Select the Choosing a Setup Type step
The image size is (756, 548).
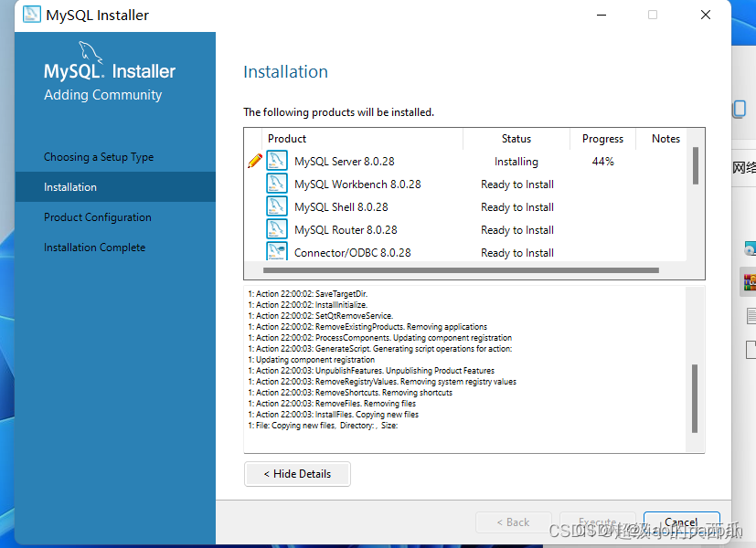[99, 157]
